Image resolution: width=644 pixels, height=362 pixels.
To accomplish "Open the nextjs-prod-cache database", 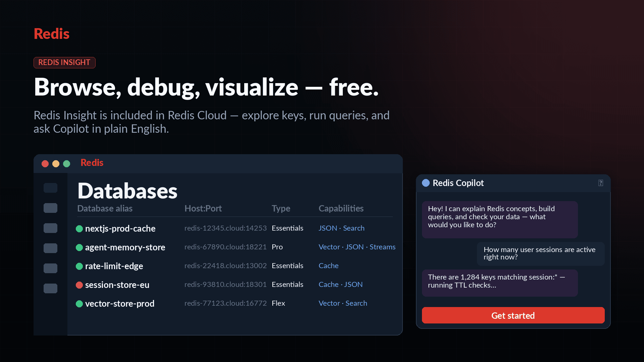I will coord(120,229).
